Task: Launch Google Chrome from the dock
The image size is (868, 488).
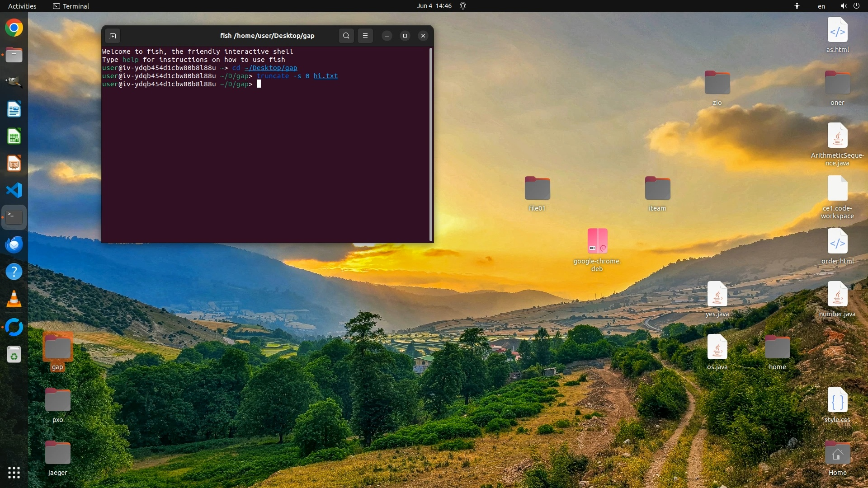Action: (x=14, y=28)
